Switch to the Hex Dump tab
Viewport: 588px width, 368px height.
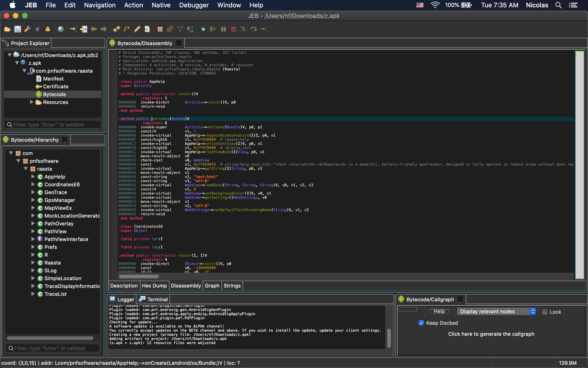[x=154, y=286]
